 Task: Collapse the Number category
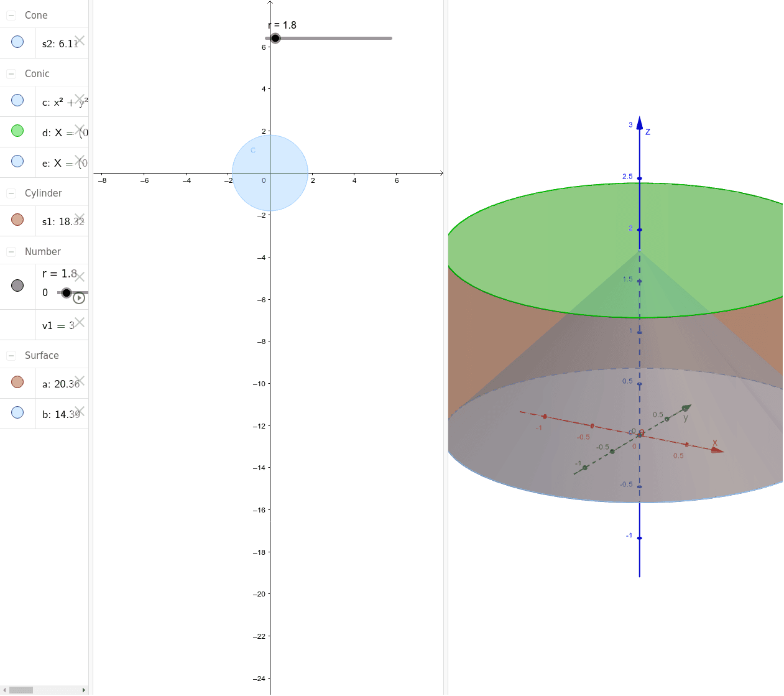[x=11, y=251]
